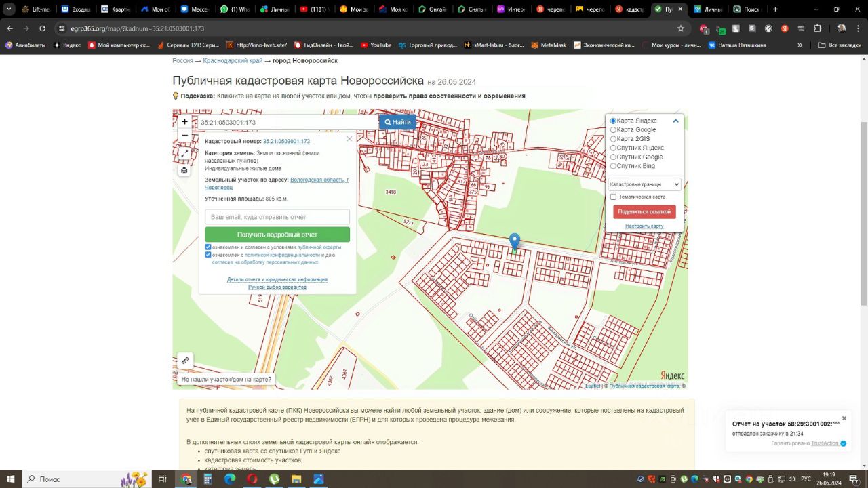Click cadastral number search field
The width and height of the screenshot is (868, 488).
click(287, 123)
